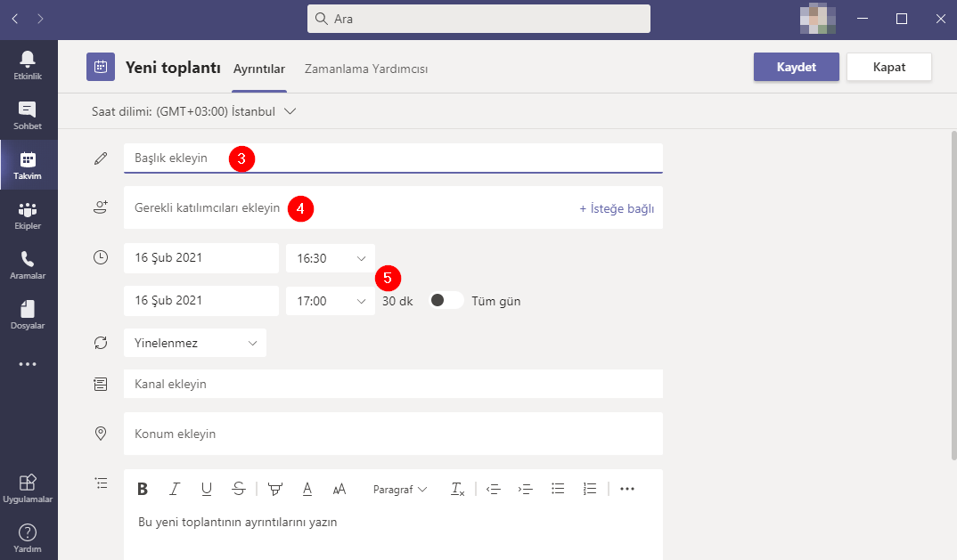The width and height of the screenshot is (957, 560).
Task: Switch to Zamanlama Yardımcısı tab
Action: (x=366, y=69)
